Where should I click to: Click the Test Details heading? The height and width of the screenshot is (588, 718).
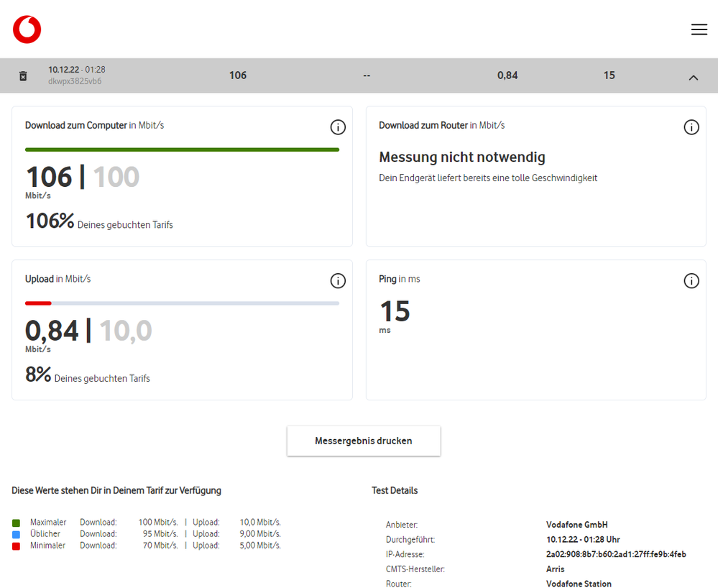pyautogui.click(x=395, y=490)
